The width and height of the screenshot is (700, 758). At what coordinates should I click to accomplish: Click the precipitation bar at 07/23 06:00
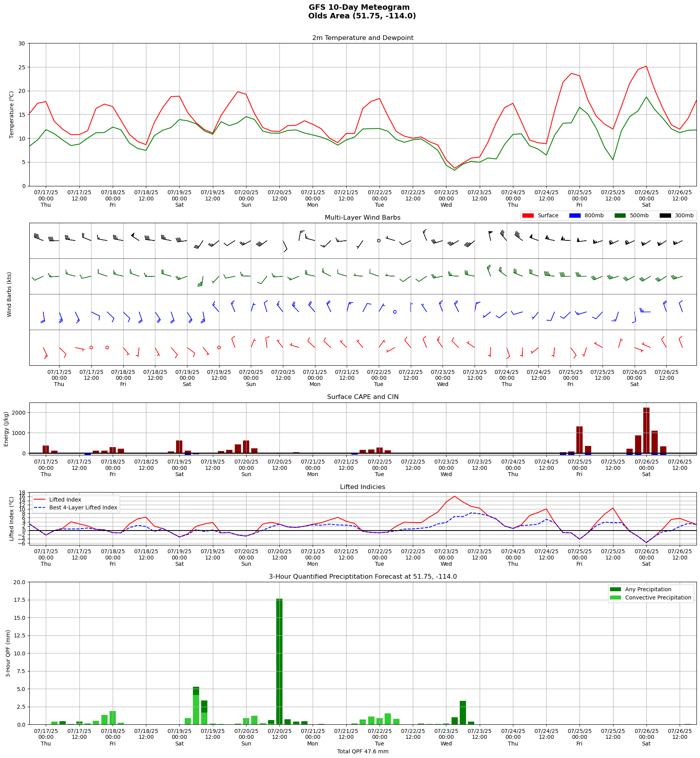click(x=463, y=713)
